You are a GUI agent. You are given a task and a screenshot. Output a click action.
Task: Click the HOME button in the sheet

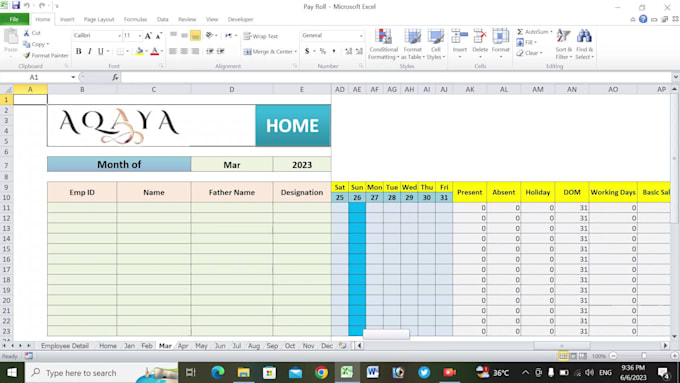tap(293, 125)
